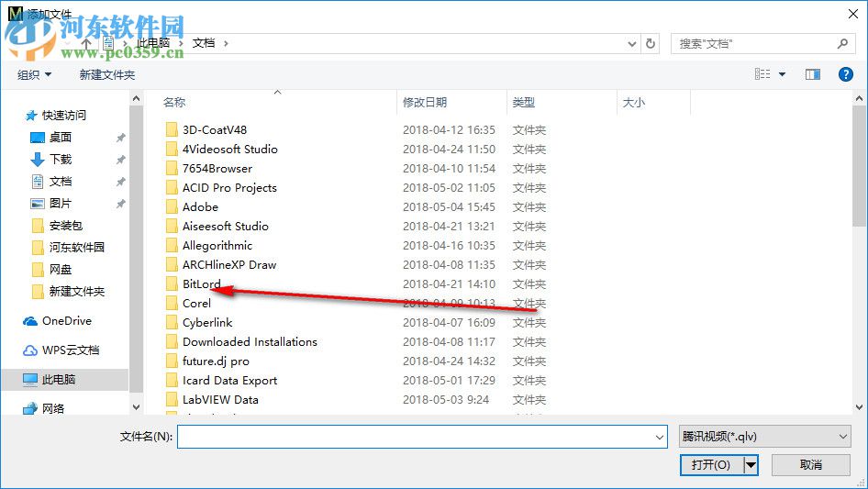Viewport: 868px width, 489px height.
Task: Select 快速访问 in the sidebar
Action: coord(63,116)
